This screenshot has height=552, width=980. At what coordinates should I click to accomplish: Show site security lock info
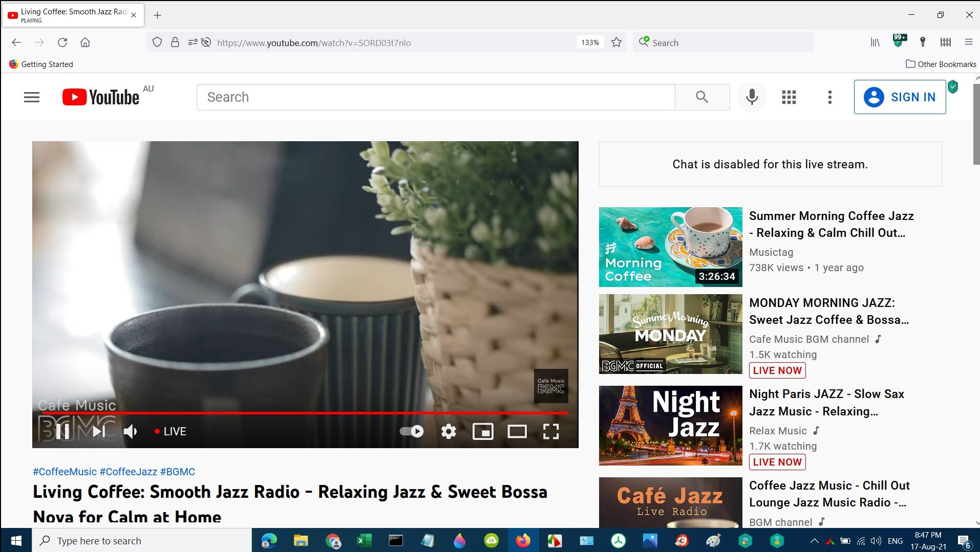click(175, 42)
